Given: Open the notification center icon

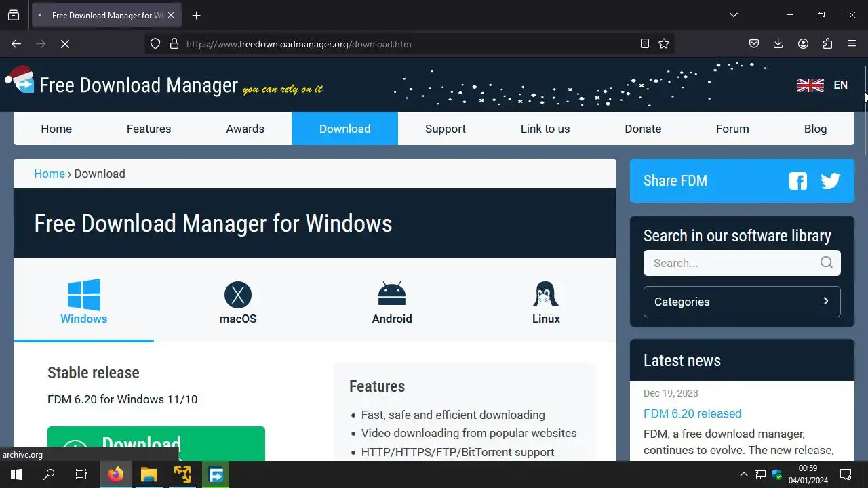Looking at the screenshot, I should pos(846,474).
